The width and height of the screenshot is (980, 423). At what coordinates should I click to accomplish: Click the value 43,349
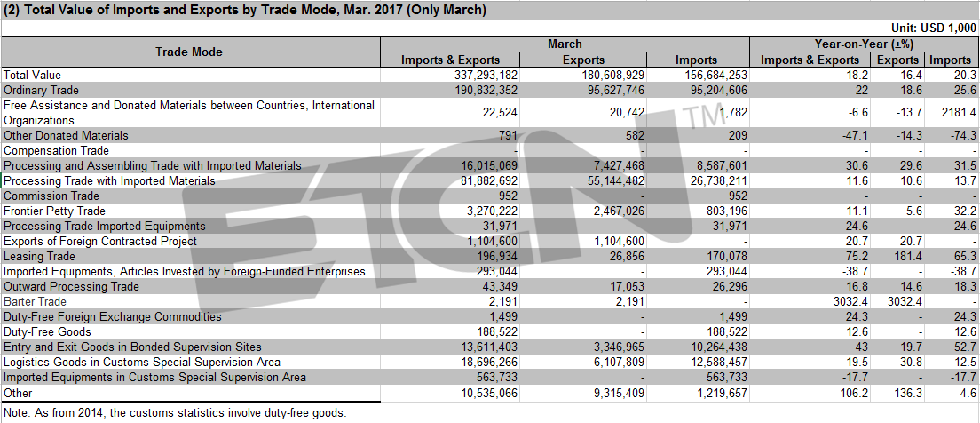coord(498,286)
